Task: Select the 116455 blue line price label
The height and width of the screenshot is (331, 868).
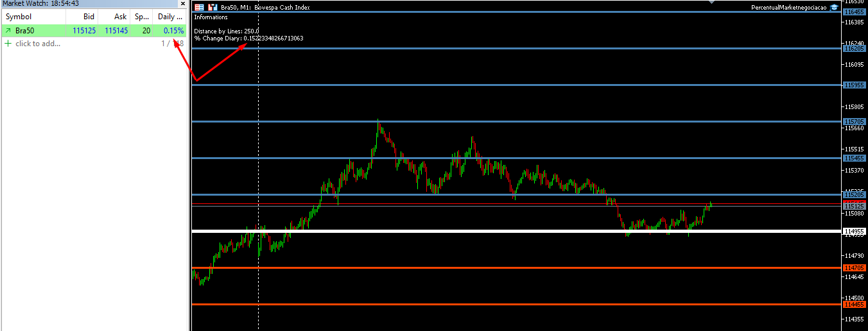Action: [x=855, y=12]
